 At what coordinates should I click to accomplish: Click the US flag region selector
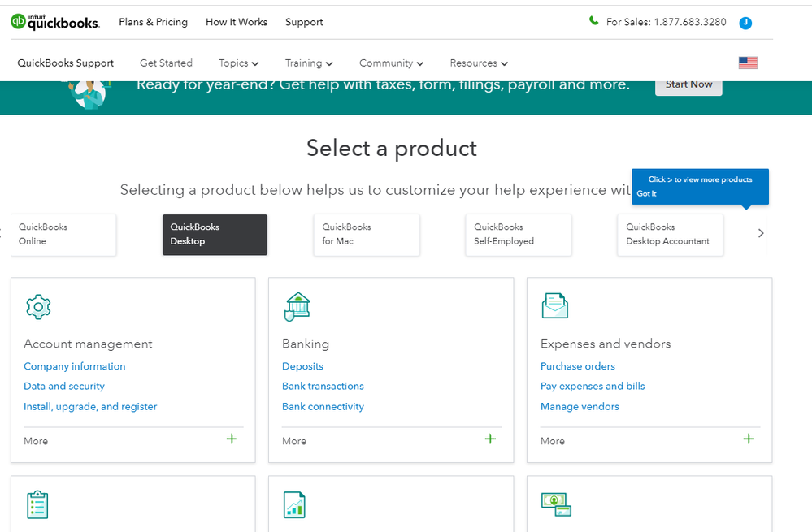(x=748, y=63)
